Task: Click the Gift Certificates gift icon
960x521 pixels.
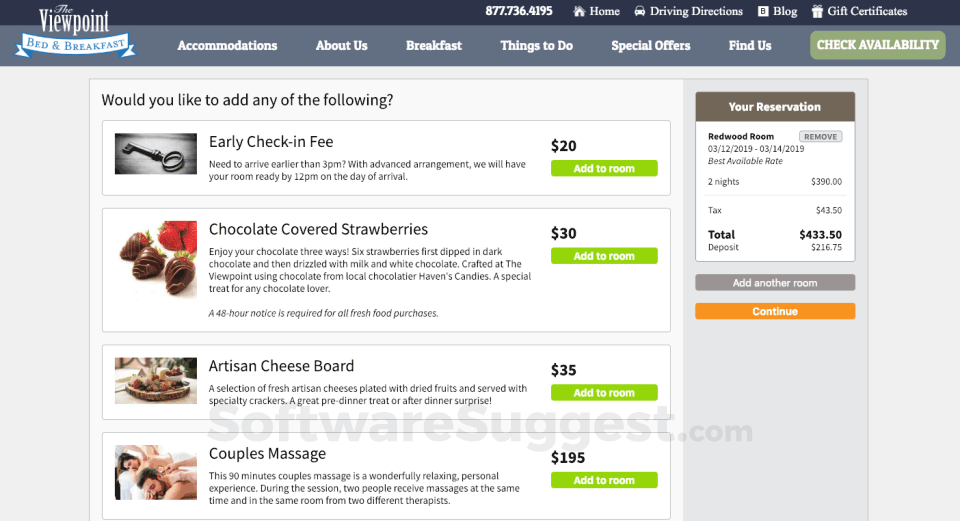Action: coord(817,12)
